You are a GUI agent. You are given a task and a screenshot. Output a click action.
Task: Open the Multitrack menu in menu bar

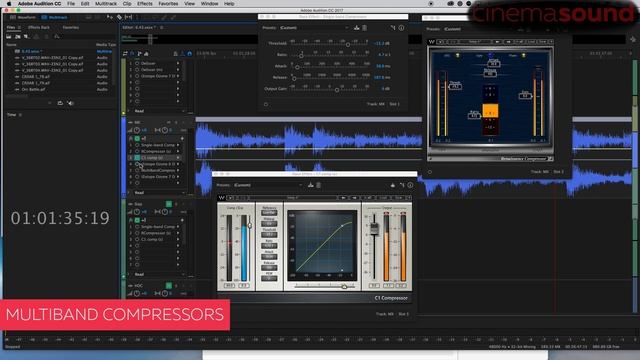point(106,4)
